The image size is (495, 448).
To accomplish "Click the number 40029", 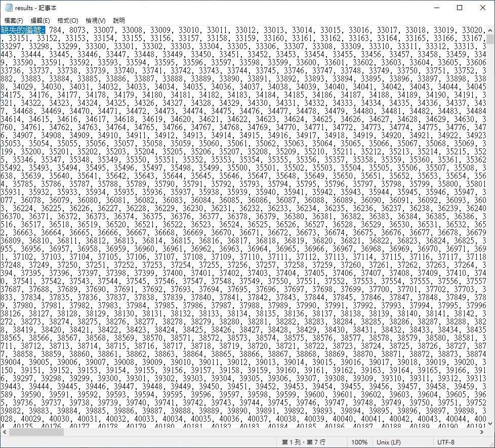I will [x=31, y=419].
